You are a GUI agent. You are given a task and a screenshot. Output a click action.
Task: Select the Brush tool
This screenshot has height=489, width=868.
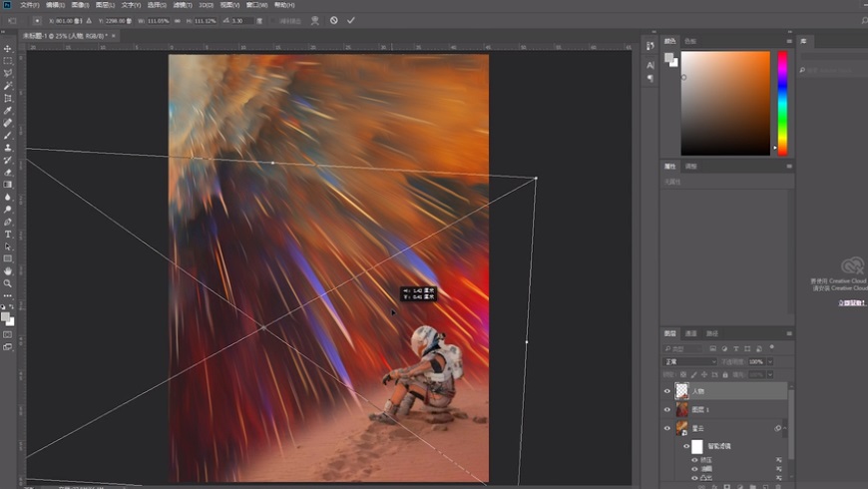[8, 135]
